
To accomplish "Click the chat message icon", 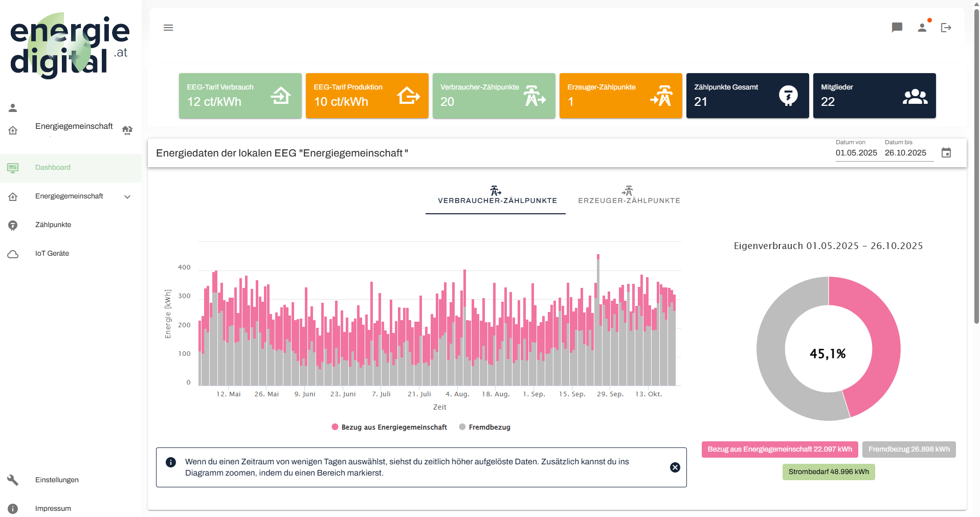I will 897,28.
